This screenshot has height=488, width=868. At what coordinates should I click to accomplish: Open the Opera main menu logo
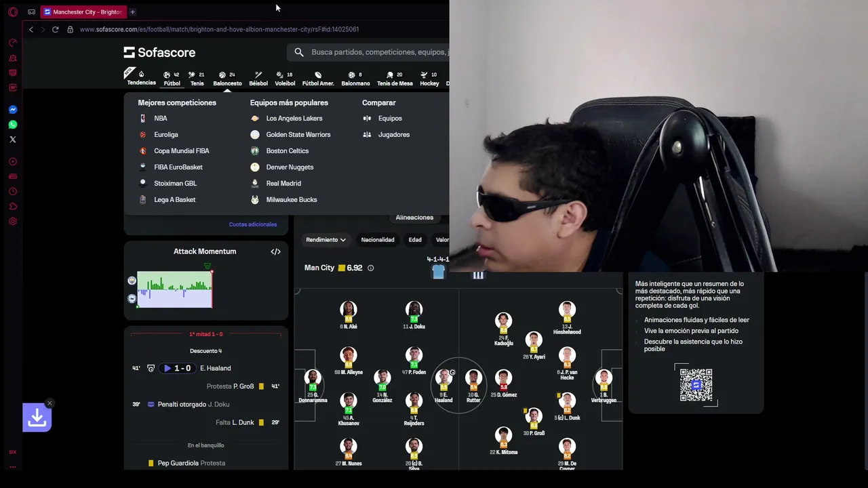pos(12,12)
